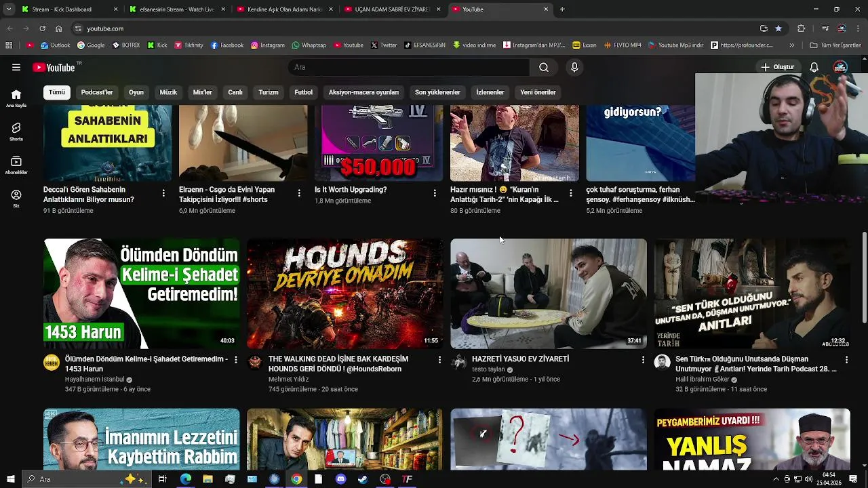
Task: Click the Oluştur create button
Action: [777, 67]
